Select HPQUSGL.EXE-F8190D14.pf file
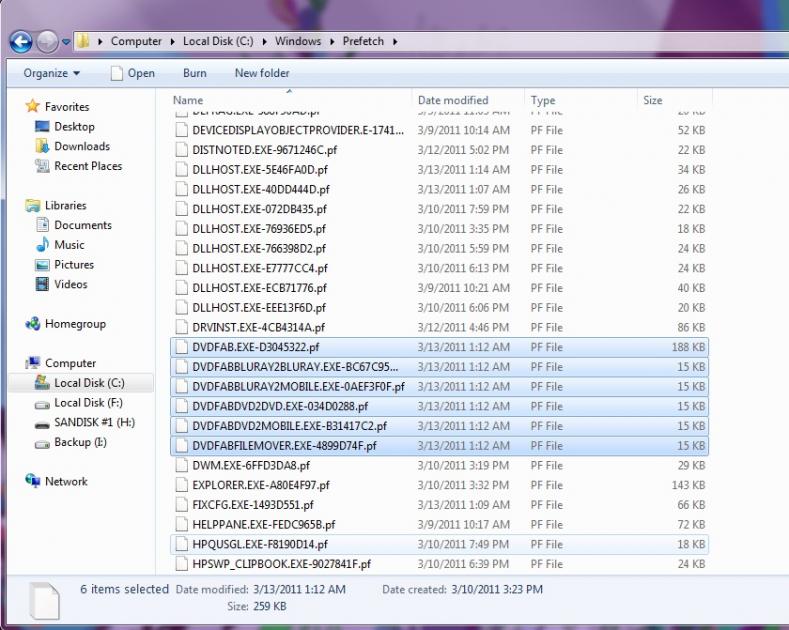Viewport: 789px width, 630px height. [439, 544]
